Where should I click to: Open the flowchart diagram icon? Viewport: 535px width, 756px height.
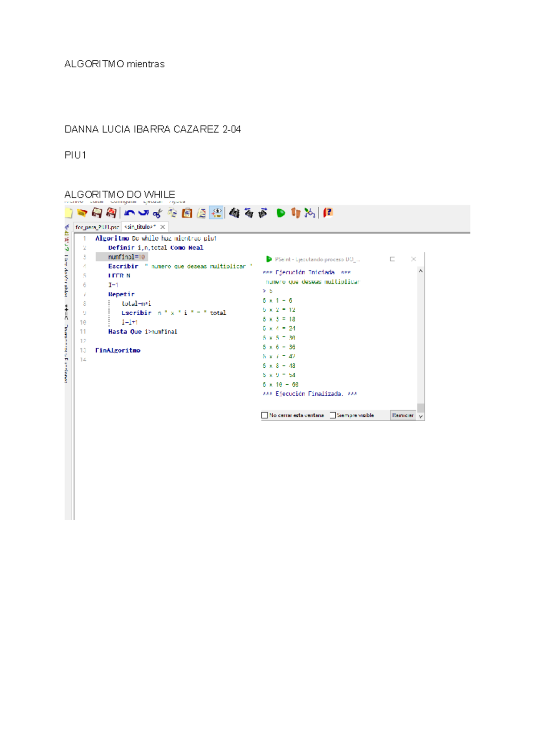(x=310, y=213)
